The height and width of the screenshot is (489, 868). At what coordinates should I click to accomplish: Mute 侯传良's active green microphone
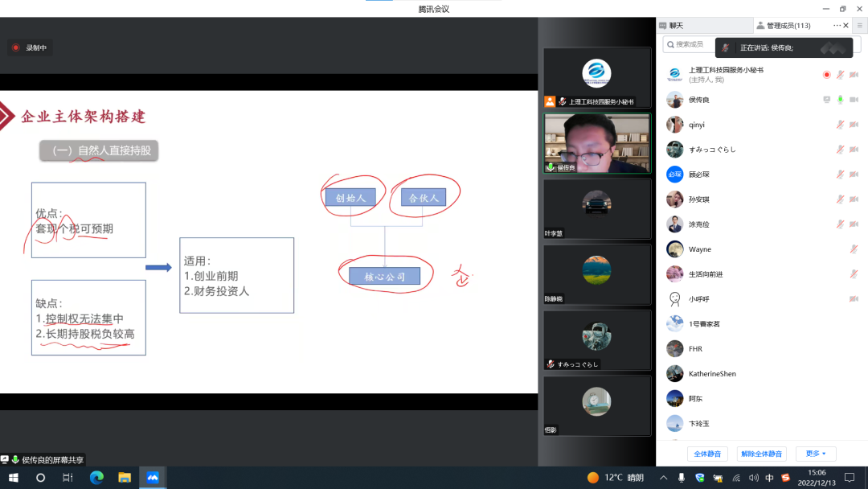coord(841,100)
